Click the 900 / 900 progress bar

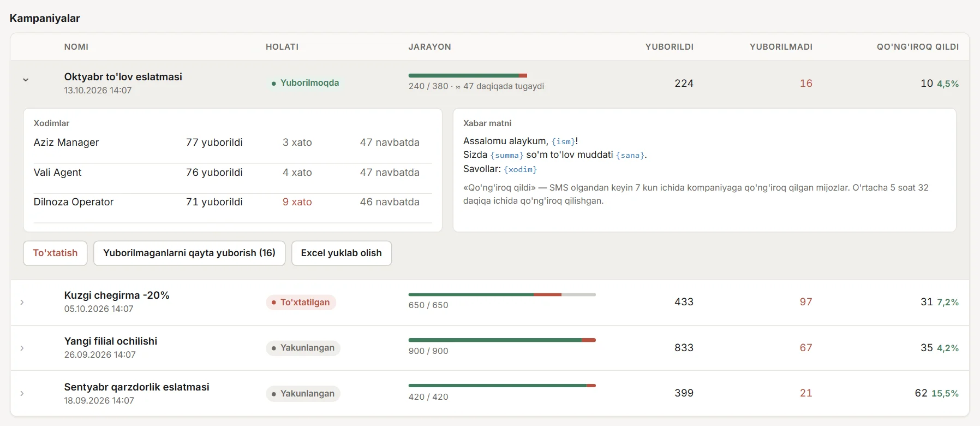click(502, 340)
